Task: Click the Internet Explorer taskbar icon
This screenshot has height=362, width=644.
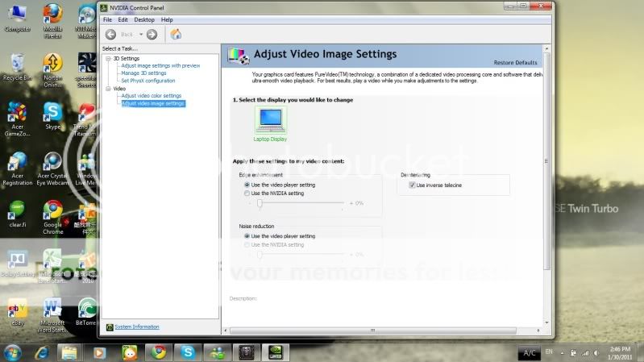Action: [41, 352]
